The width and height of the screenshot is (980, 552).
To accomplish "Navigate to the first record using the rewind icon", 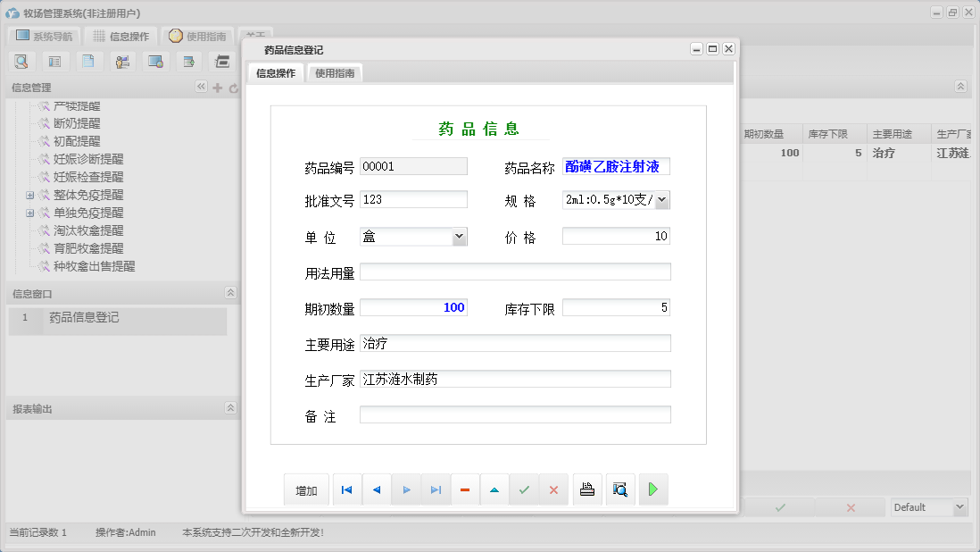I will [x=347, y=489].
